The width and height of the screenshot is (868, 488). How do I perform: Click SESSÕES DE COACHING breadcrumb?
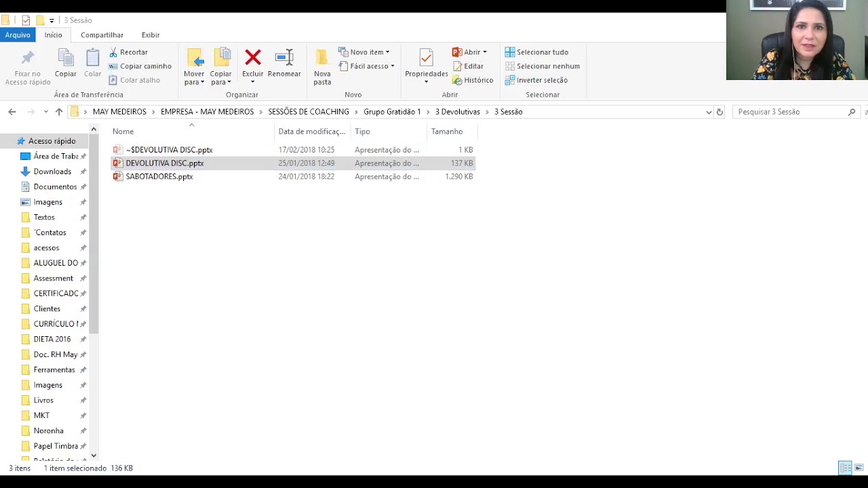[x=309, y=112]
